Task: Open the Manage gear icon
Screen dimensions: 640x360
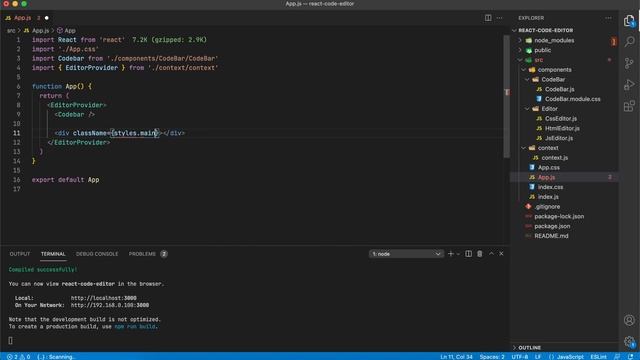Action: [x=629, y=341]
